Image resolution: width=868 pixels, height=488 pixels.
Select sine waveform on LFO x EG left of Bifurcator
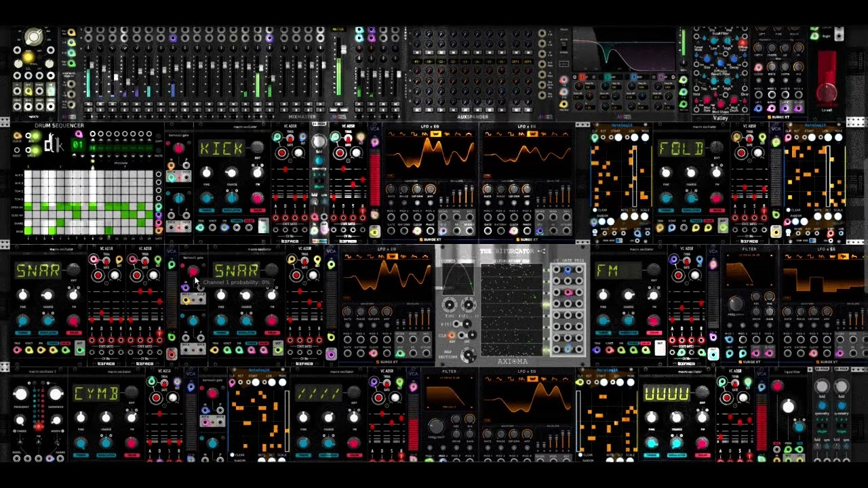pyautogui.click(x=348, y=256)
